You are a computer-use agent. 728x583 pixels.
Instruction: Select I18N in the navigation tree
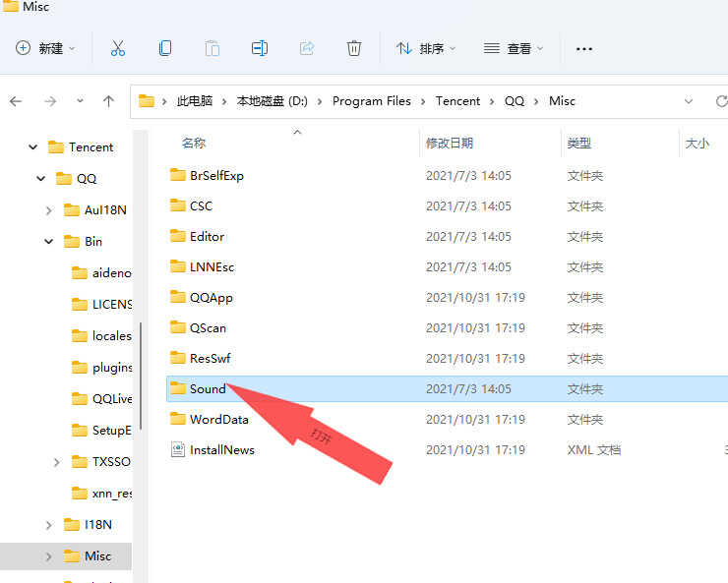pyautogui.click(x=98, y=525)
